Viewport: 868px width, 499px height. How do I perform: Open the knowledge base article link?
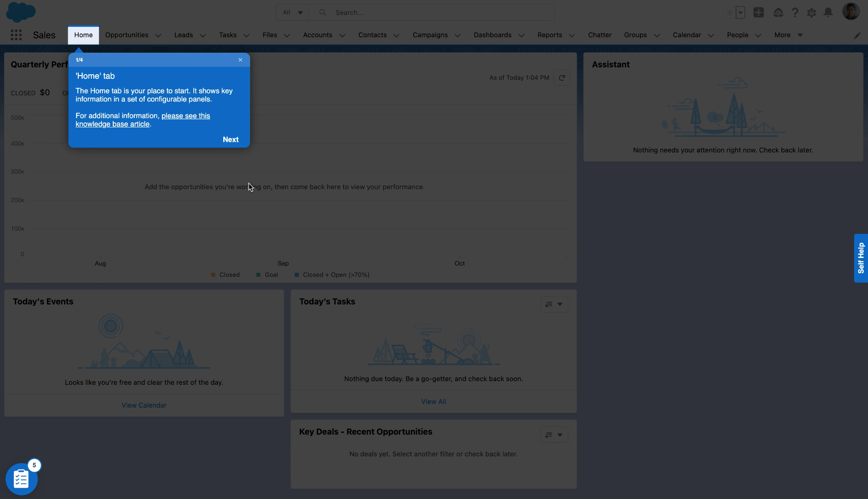[x=186, y=116]
